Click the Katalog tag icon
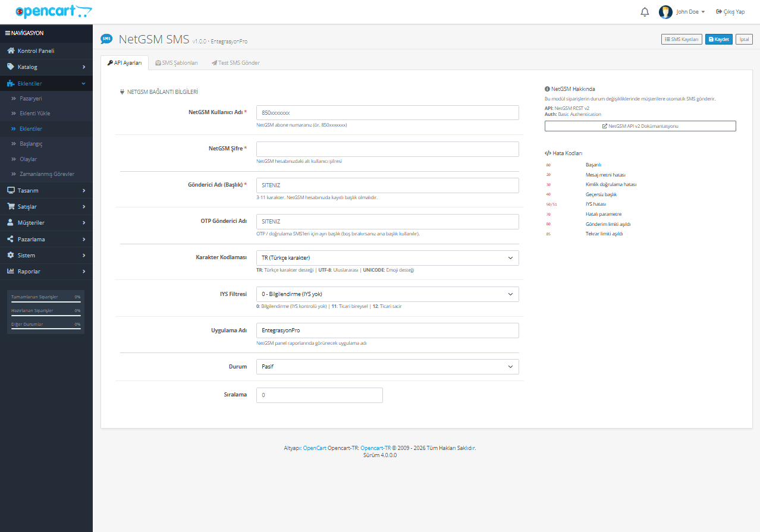Image resolution: width=760 pixels, height=532 pixels. point(11,67)
